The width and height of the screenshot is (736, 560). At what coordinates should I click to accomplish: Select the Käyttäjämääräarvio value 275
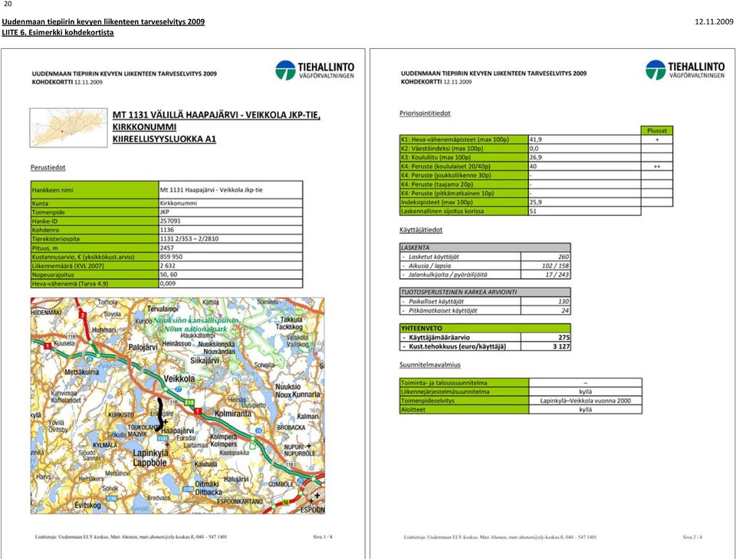point(563,337)
